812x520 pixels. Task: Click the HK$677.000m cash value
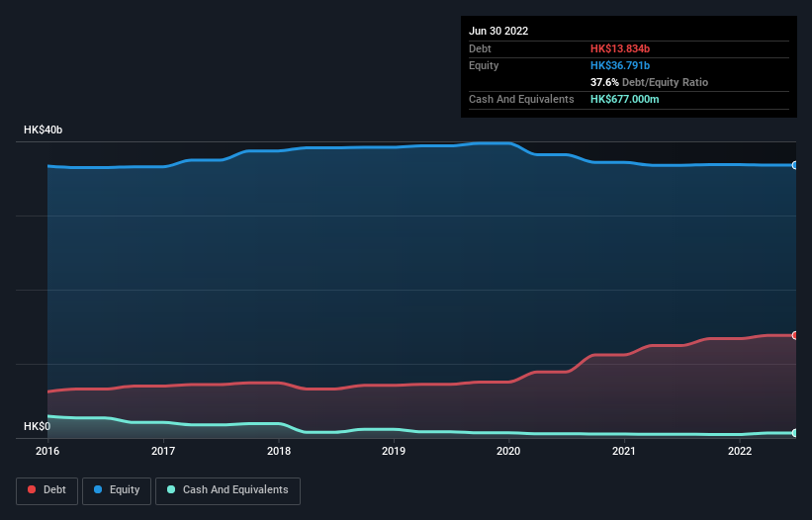click(x=624, y=99)
